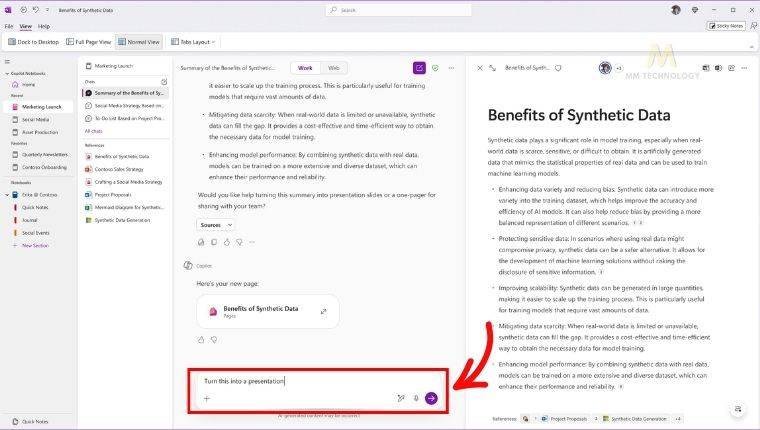Click the microphone icon in the chat box
This screenshot has width=760, height=430.
pos(416,398)
